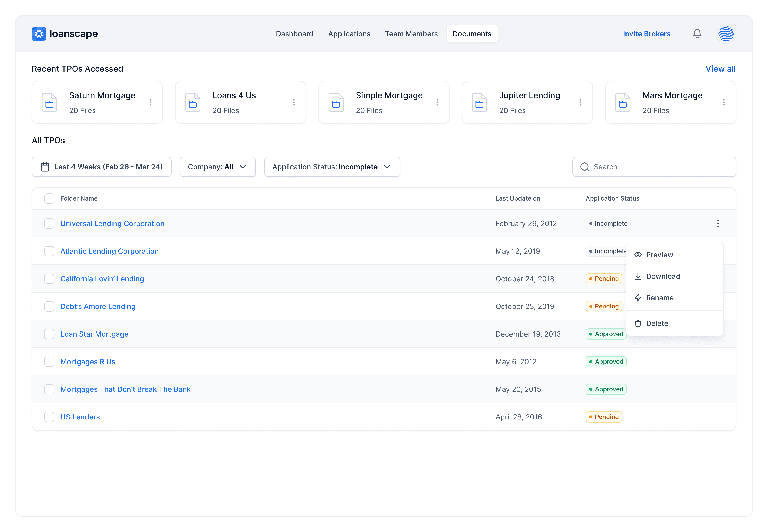Select Delete in the context menu
Viewport: 768px width, 532px height.
pos(657,323)
